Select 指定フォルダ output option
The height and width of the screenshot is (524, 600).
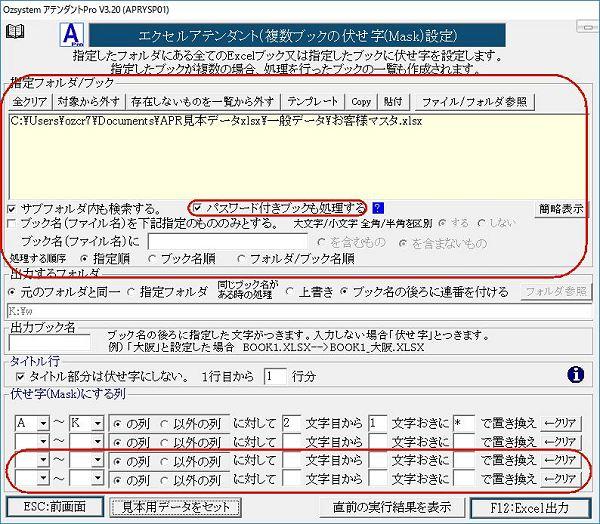tap(132, 293)
